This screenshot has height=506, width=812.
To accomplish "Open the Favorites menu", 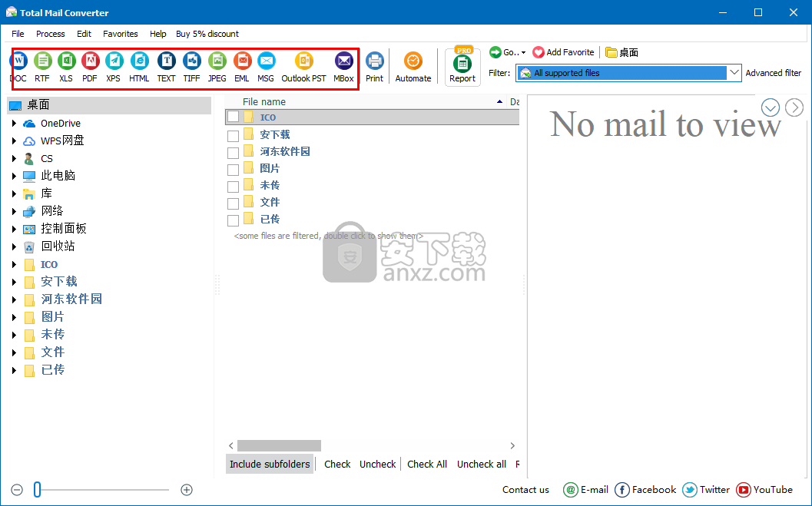I will (x=121, y=34).
